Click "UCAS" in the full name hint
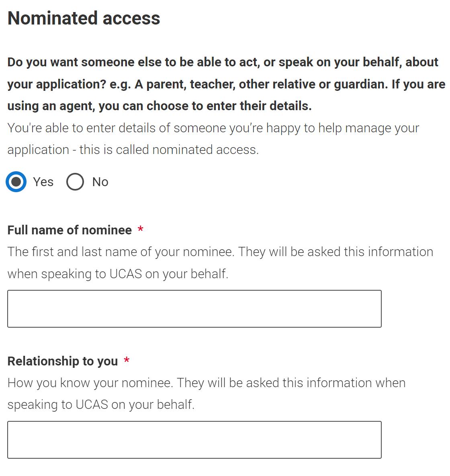 tap(125, 274)
